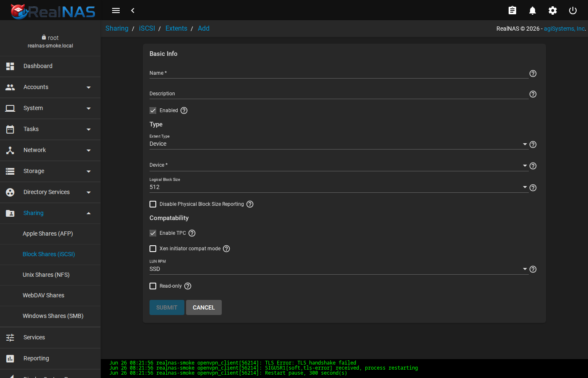Show help for Read-only option
This screenshot has width=588, height=378.
point(188,286)
